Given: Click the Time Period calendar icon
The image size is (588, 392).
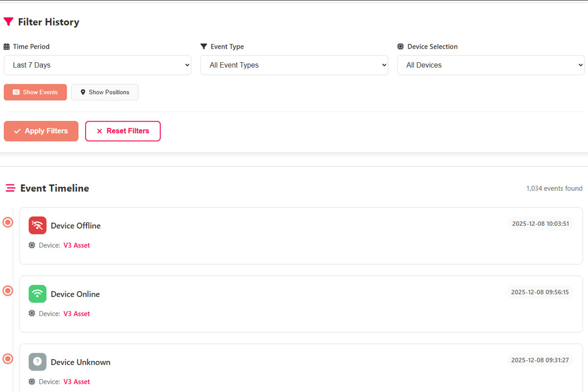Looking at the screenshot, I should click(x=7, y=47).
